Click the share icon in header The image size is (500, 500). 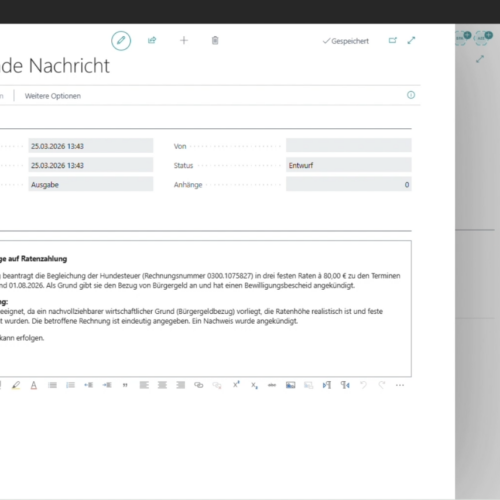[152, 41]
